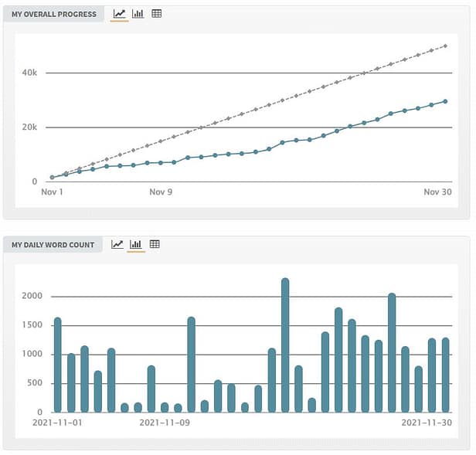Show Overall Progress as a table
The height and width of the screenshot is (455, 476).
pyautogui.click(x=156, y=14)
